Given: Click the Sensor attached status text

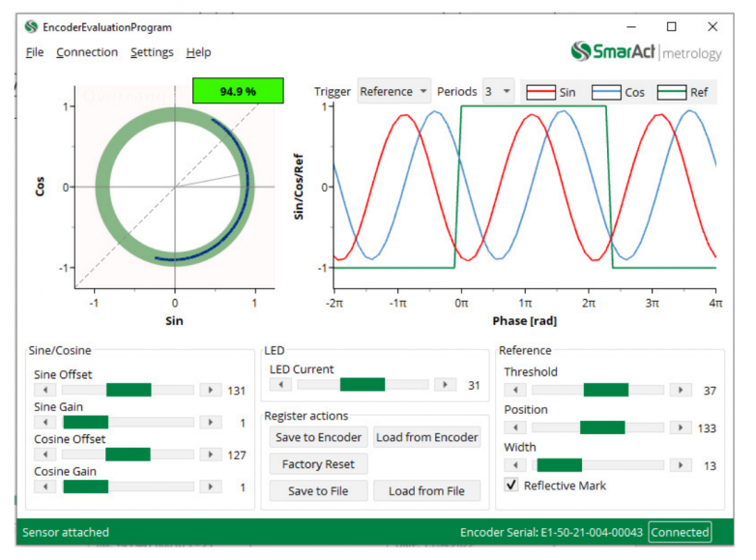Looking at the screenshot, I should (66, 532).
